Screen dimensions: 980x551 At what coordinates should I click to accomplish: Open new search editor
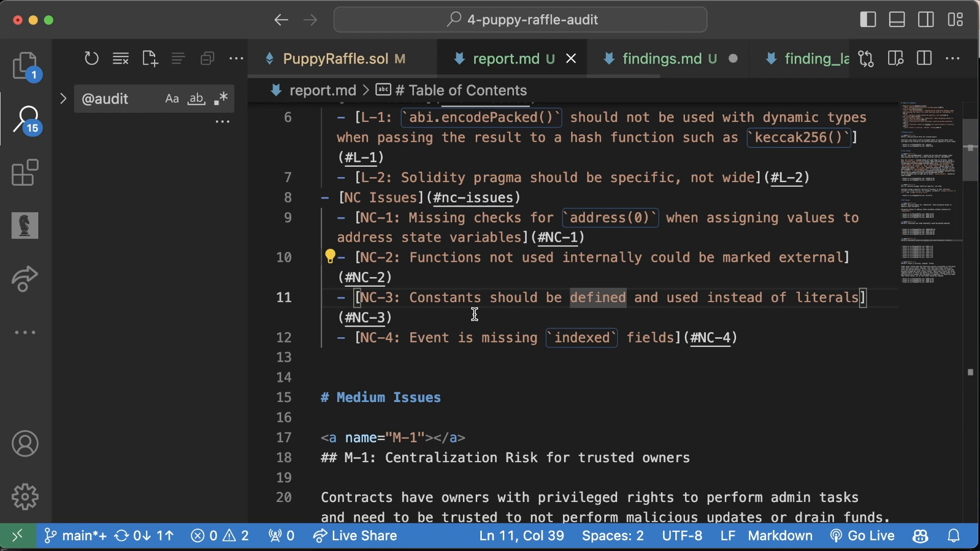click(150, 59)
